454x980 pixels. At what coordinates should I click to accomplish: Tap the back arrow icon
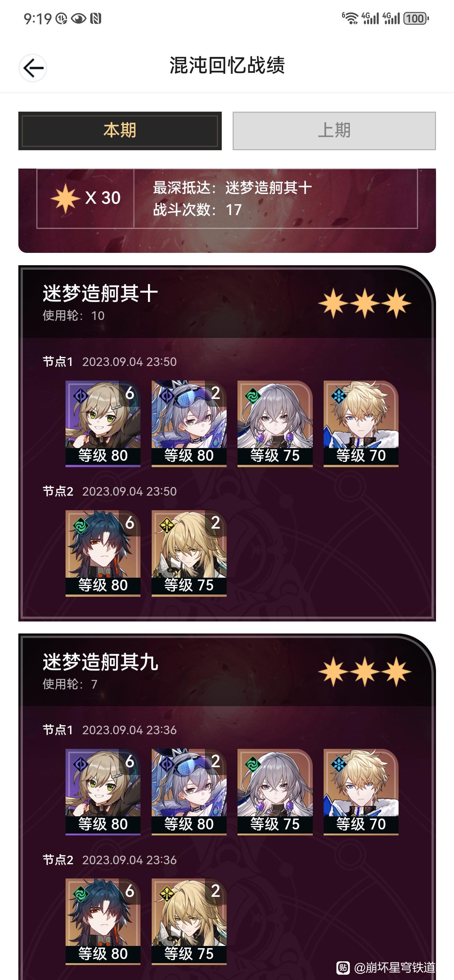(33, 68)
